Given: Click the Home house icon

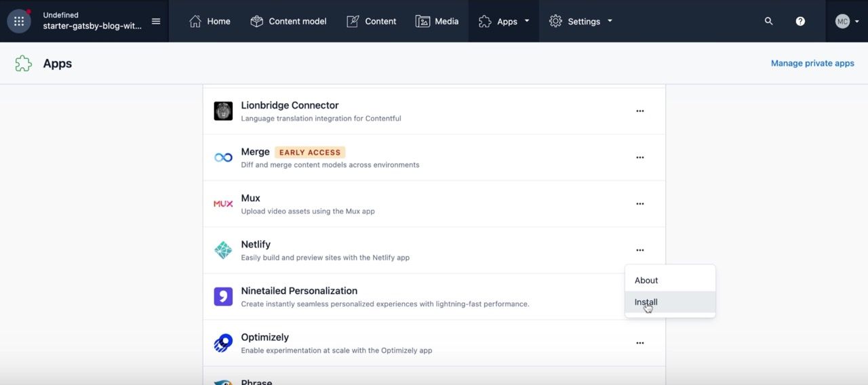Looking at the screenshot, I should pos(195,21).
